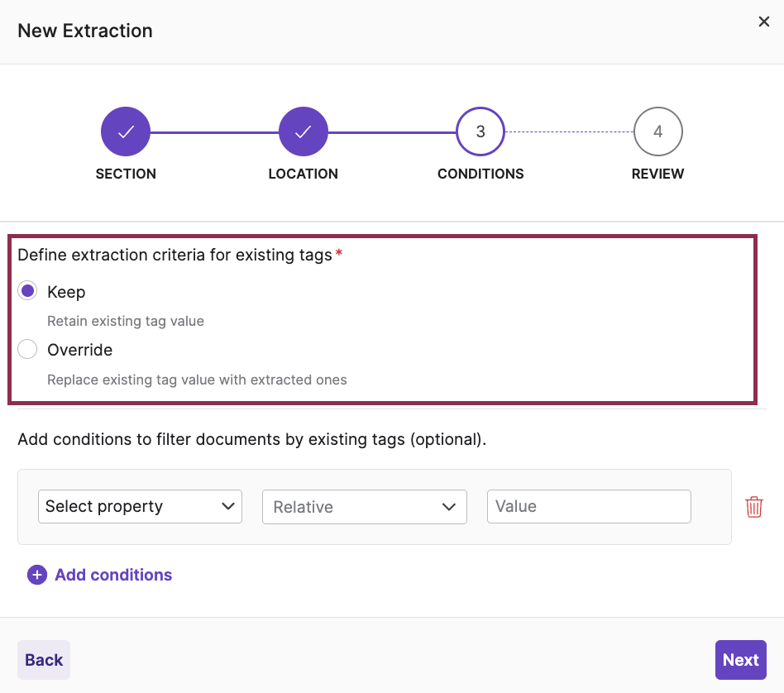Proceed with the Next button
Viewport: 784px width, 693px height.
tap(740, 660)
